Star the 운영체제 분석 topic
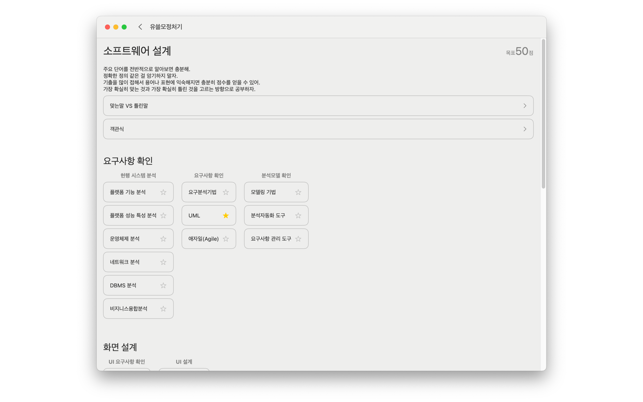The height and width of the screenshot is (402, 643). pyautogui.click(x=164, y=239)
